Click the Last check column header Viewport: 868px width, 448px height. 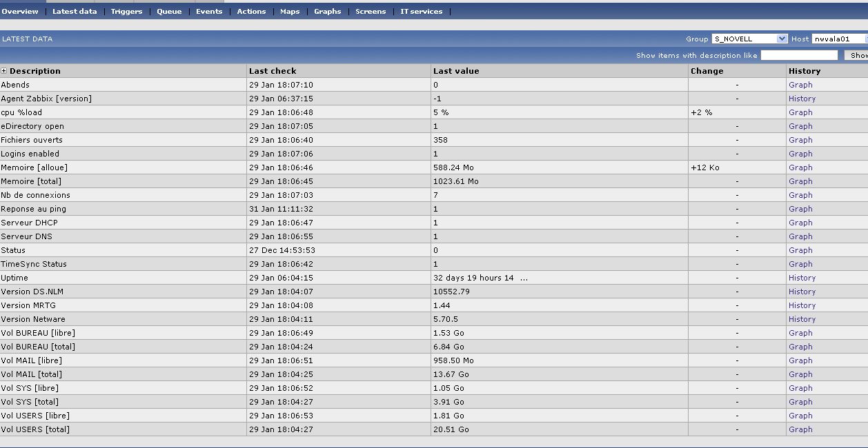pos(273,71)
